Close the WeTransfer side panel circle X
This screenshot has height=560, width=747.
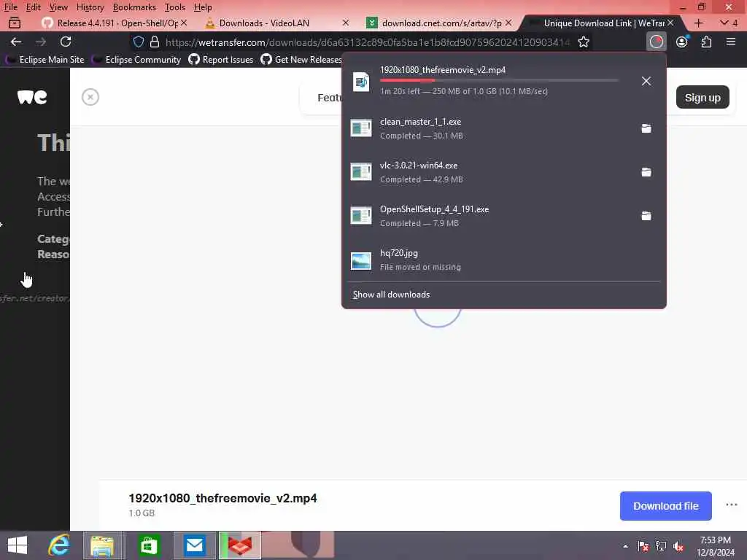tap(90, 97)
